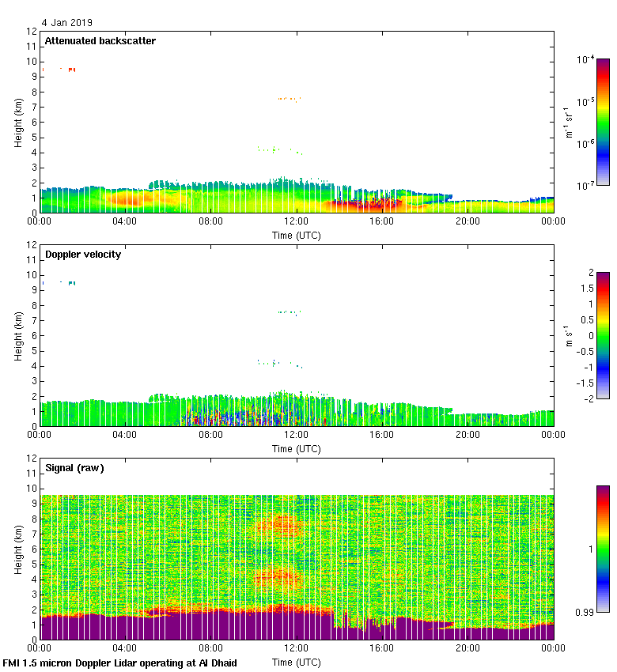
Task: Click the Attenuated backscatter color bar
Action: click(603, 121)
